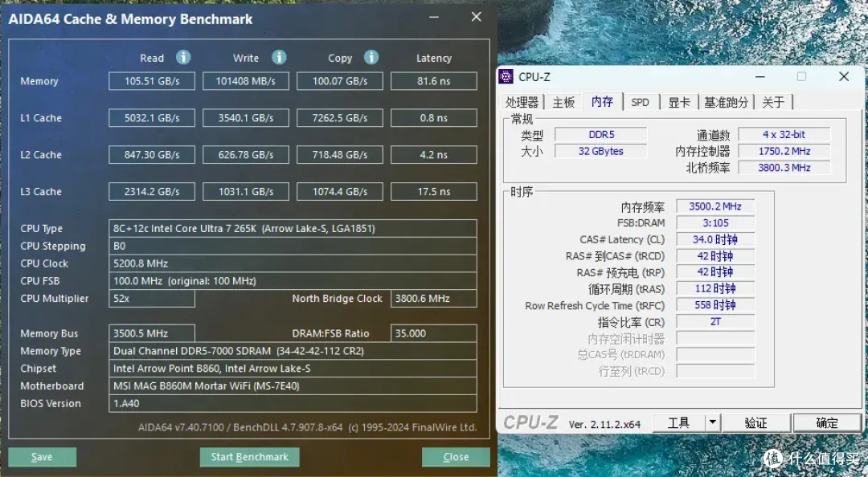Click L2 Cache Read value 847.30 GB/s

(152, 155)
